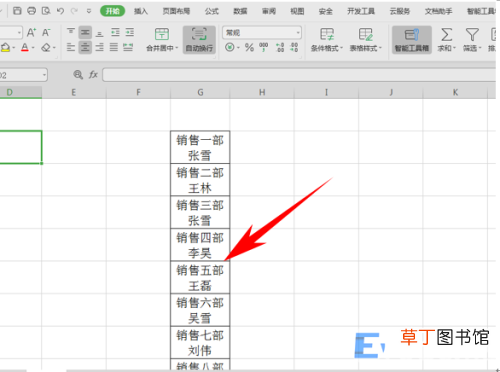This screenshot has height=372, width=500.
Task: Click the magnifier icon beside fx
Action: (78, 75)
